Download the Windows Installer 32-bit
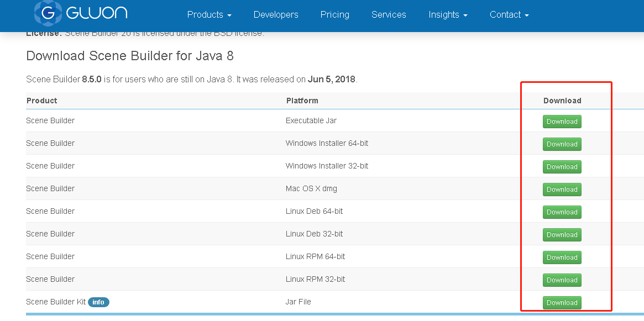The height and width of the screenshot is (321, 644). [x=562, y=167]
